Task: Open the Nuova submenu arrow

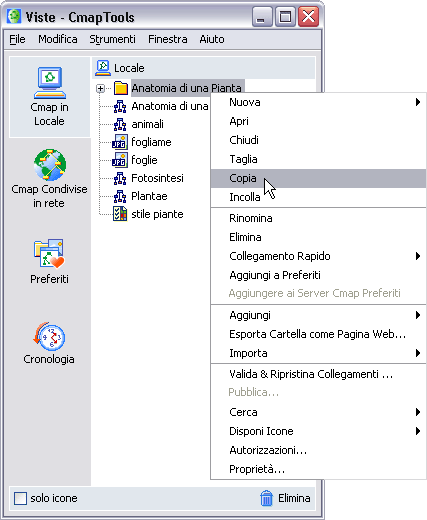Action: tap(418, 102)
